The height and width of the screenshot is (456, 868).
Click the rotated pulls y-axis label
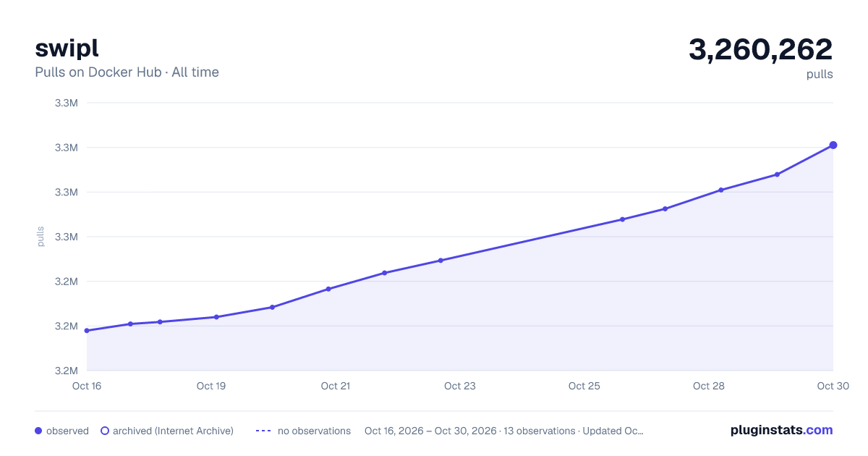(41, 237)
